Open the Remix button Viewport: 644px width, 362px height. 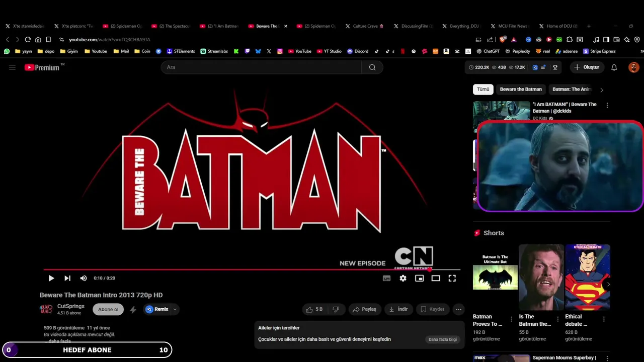tap(157, 309)
